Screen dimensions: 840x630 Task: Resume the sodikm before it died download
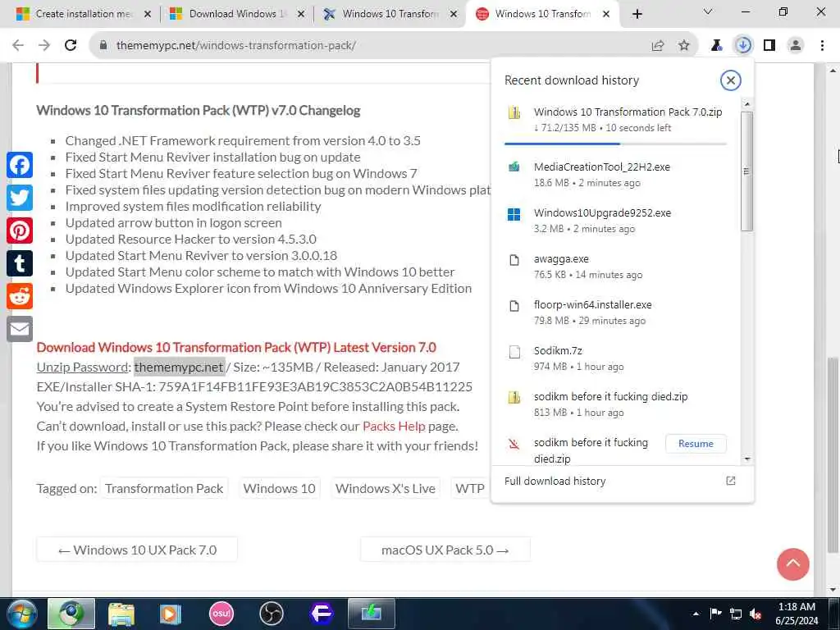(696, 444)
